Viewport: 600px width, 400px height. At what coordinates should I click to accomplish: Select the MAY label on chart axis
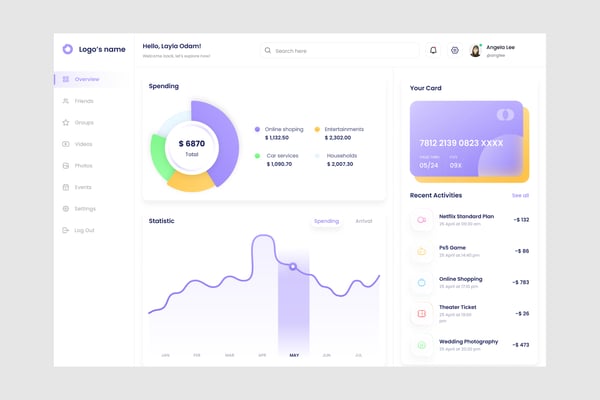tap(294, 355)
